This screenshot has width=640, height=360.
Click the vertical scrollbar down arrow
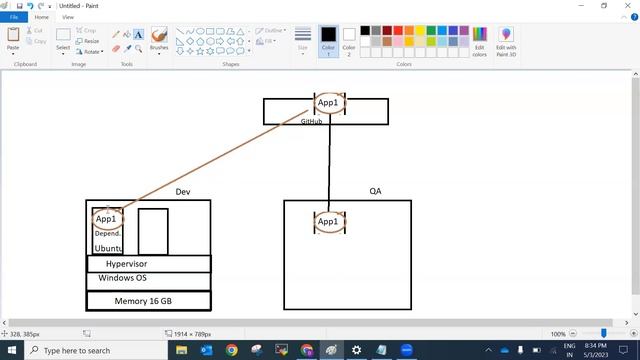[x=636, y=314]
